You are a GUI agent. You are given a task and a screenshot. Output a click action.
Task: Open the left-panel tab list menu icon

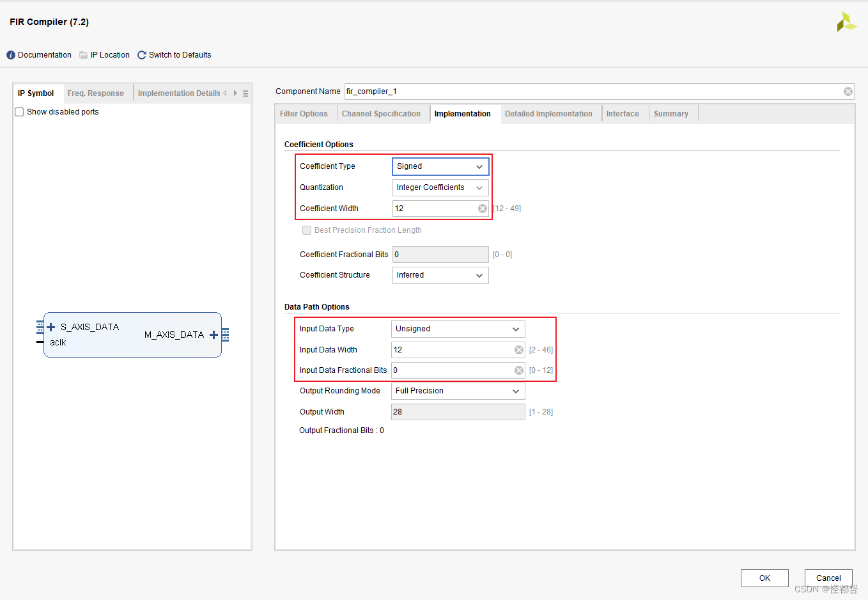(x=245, y=93)
